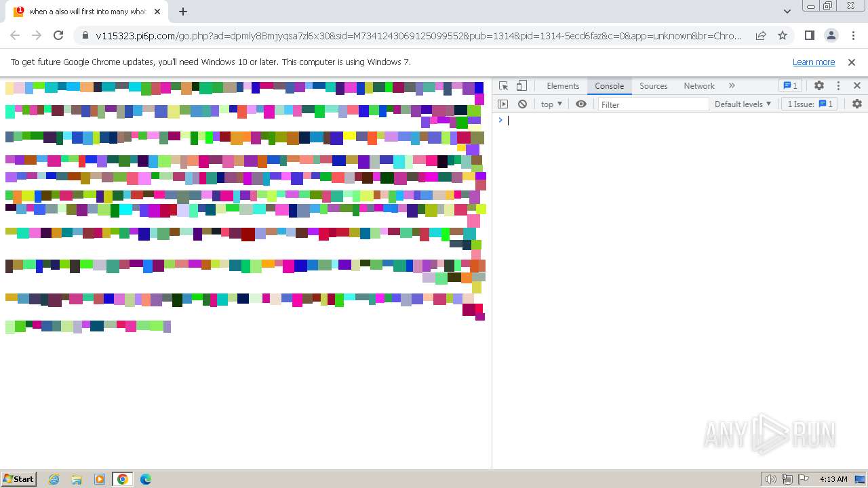868x488 pixels.
Task: Launch Internet Explorer from taskbar
Action: pyautogui.click(x=54, y=479)
